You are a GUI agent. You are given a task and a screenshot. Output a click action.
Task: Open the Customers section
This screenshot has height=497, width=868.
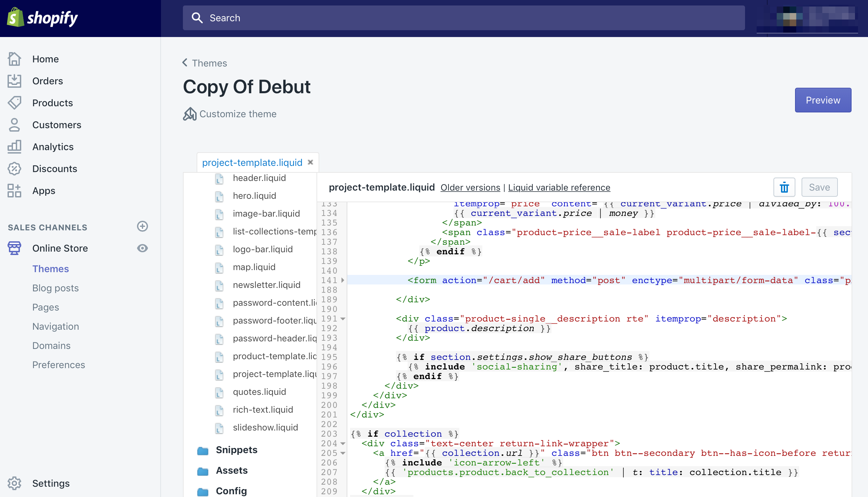pos(57,125)
